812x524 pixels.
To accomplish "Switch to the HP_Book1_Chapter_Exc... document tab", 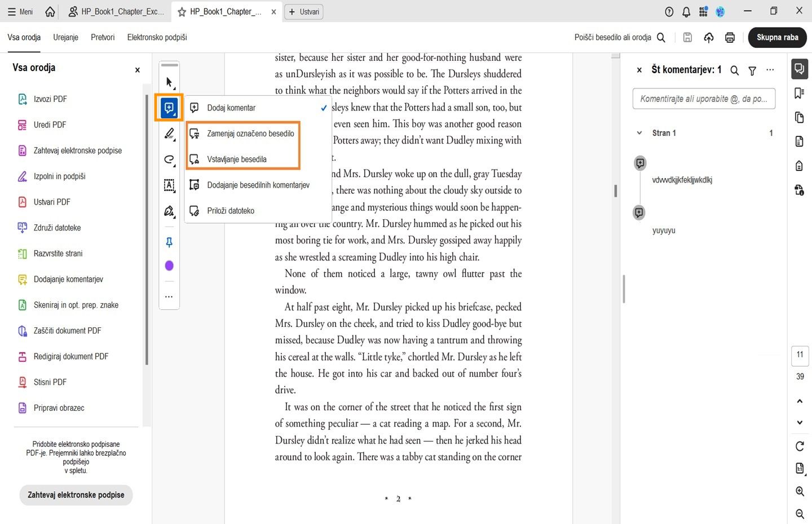I will coord(116,11).
